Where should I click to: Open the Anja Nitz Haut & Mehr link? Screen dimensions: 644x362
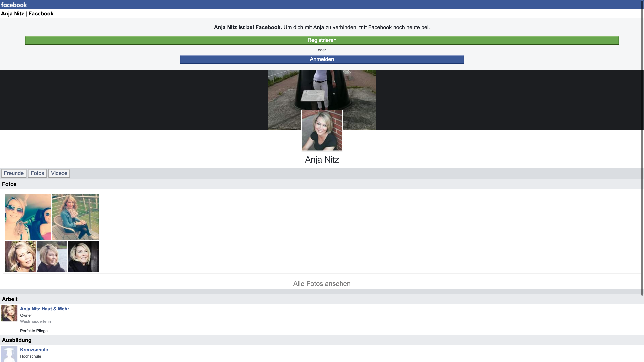(44, 309)
